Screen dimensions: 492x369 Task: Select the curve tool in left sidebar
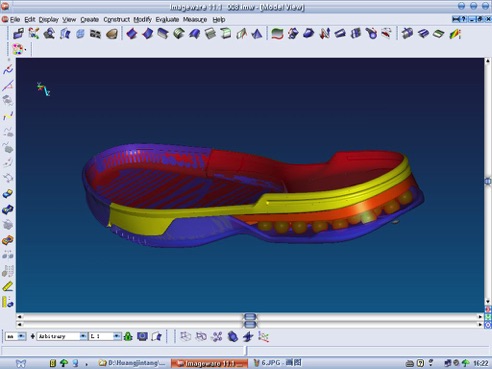tap(8, 70)
